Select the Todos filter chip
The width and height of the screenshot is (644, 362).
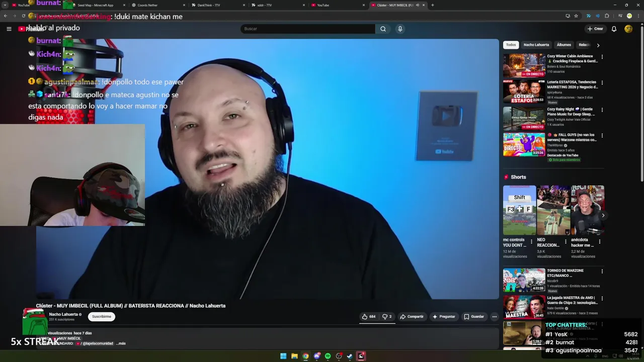pyautogui.click(x=511, y=45)
